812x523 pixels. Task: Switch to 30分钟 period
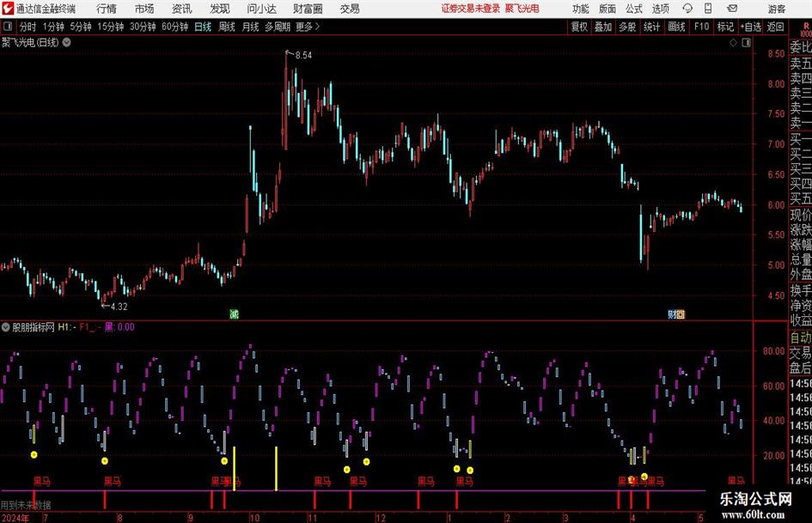point(143,27)
